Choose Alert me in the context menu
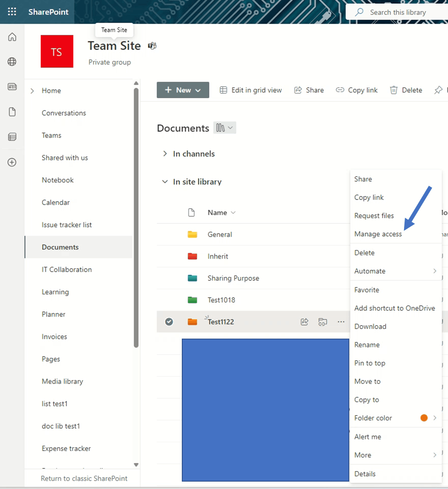The image size is (448, 489). click(x=396, y=437)
